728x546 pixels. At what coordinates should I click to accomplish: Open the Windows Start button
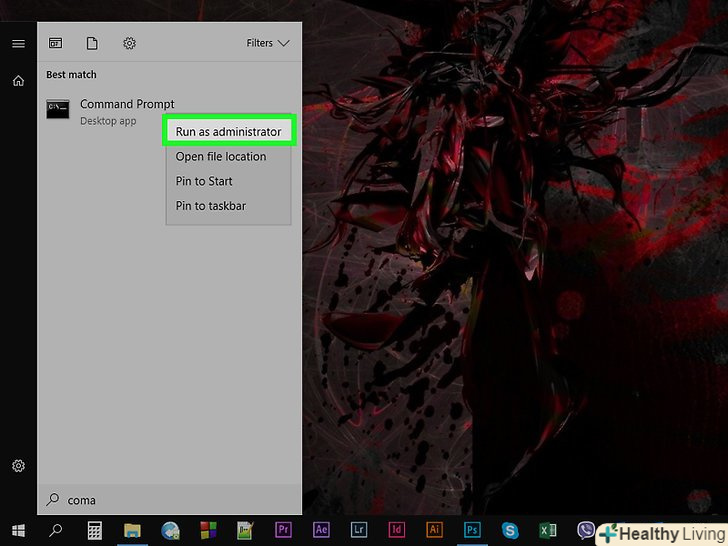(19, 530)
